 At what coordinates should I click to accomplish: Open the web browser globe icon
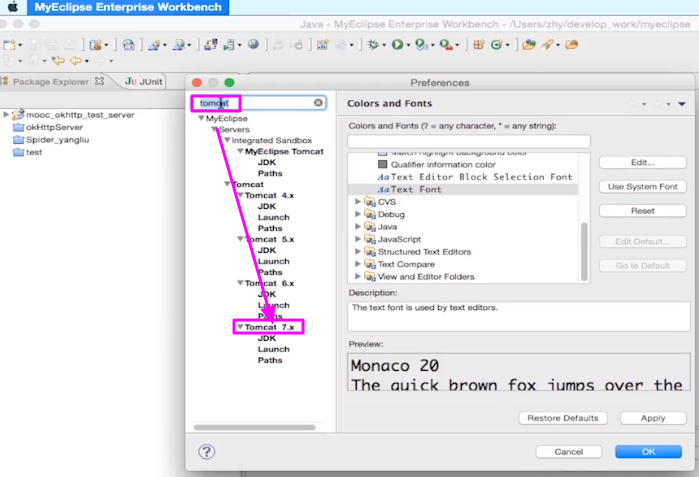click(x=253, y=45)
